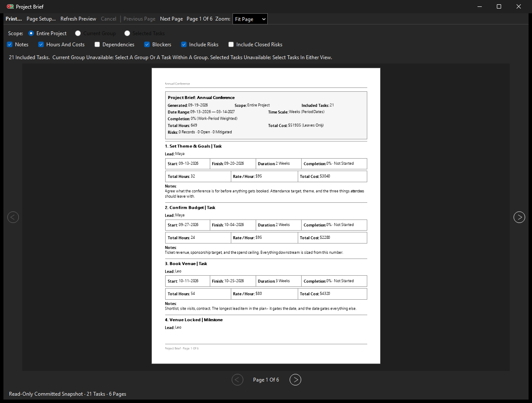
Task: Click bottom previous page circle arrow
Action: (237, 379)
